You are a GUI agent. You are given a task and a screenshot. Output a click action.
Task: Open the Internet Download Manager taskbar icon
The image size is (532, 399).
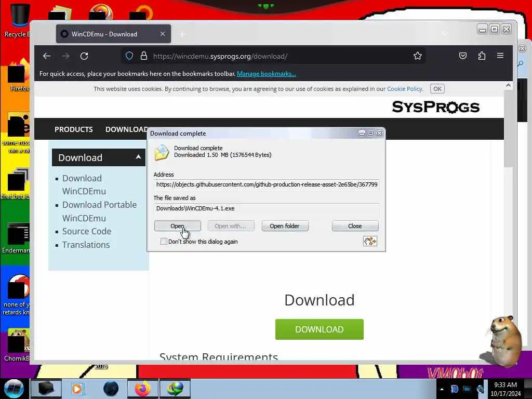(x=175, y=389)
